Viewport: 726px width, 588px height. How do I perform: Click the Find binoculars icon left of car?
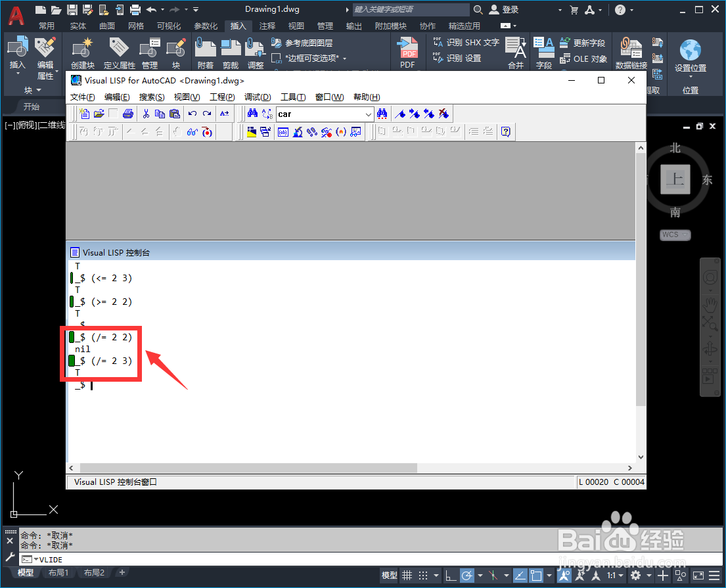coord(252,114)
